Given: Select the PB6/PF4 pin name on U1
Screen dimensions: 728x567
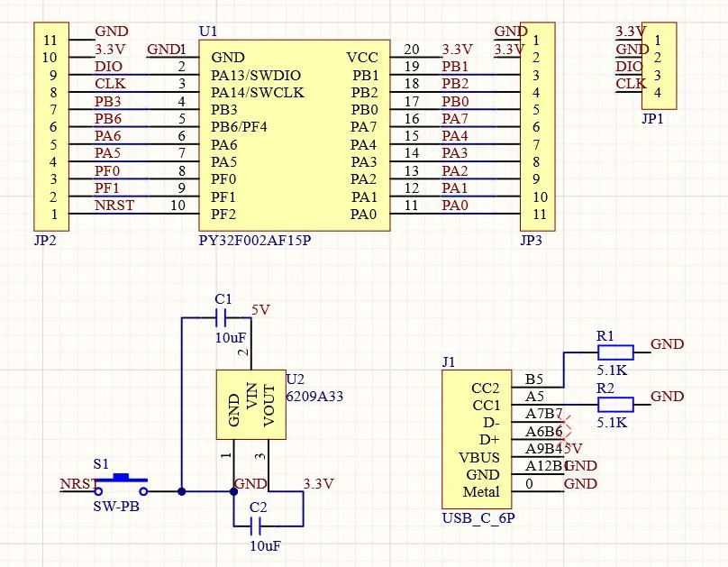Looking at the screenshot, I should 239,127.
